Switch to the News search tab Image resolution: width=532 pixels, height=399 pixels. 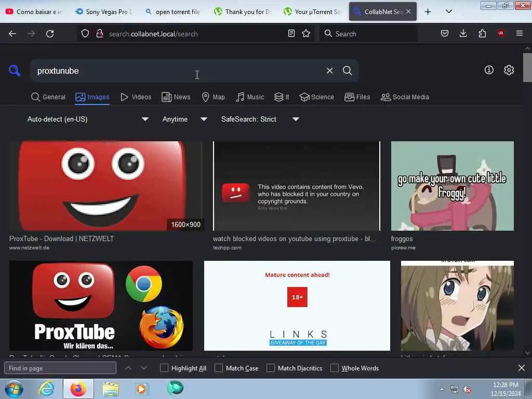176,97
